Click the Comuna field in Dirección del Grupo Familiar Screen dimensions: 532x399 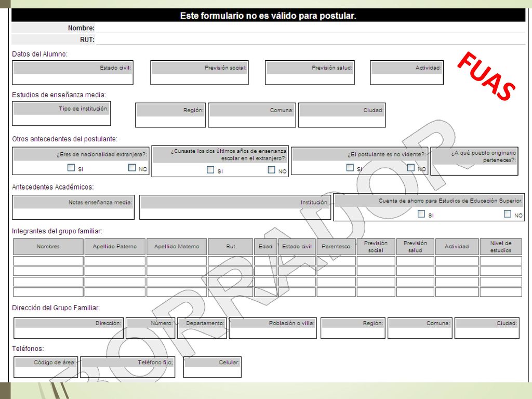click(x=420, y=328)
